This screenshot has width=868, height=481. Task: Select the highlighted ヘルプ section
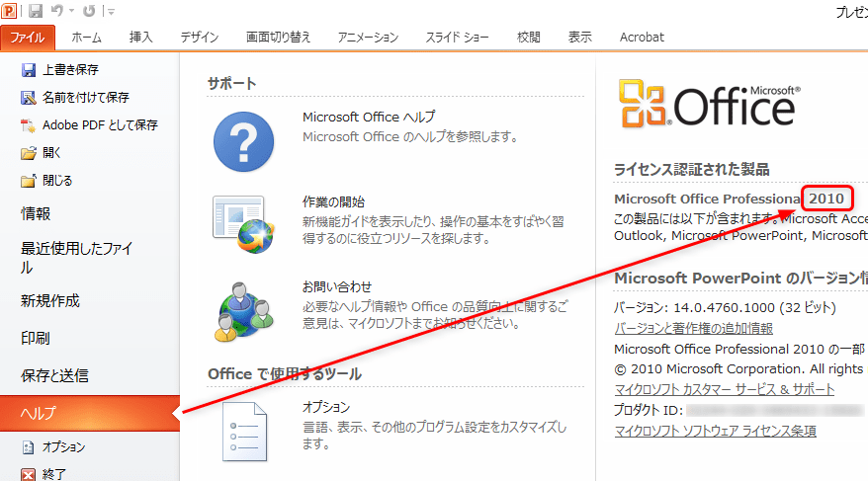pos(90,414)
